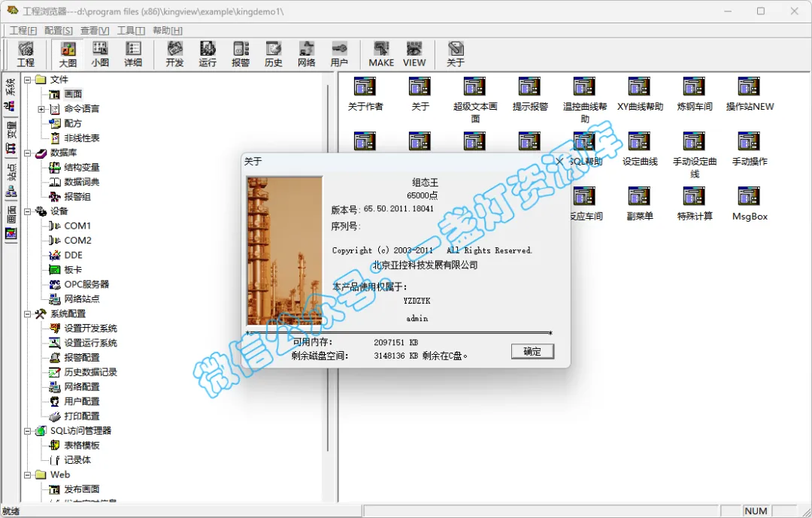Collapse the Web tree node
This screenshot has height=518, width=812.
coord(28,474)
